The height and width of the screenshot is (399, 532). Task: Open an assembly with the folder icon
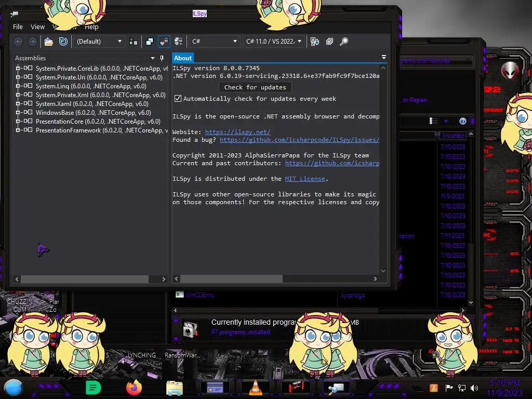point(49,42)
